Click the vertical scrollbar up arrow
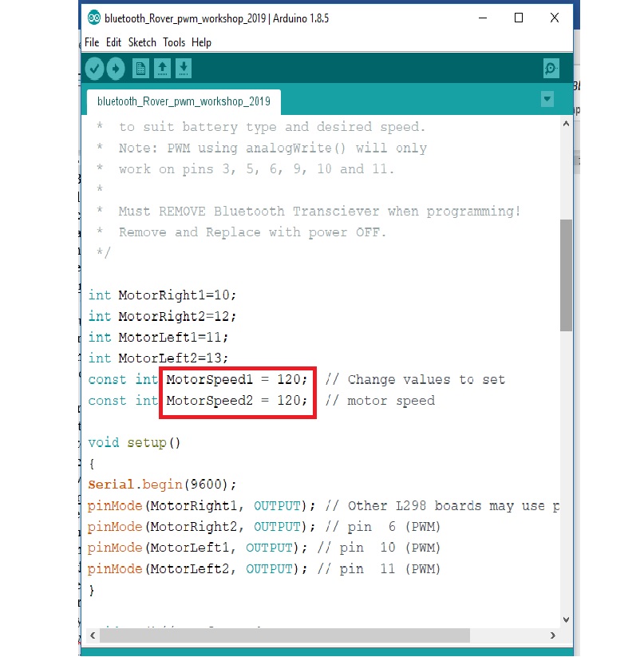The image size is (644, 657). click(566, 124)
